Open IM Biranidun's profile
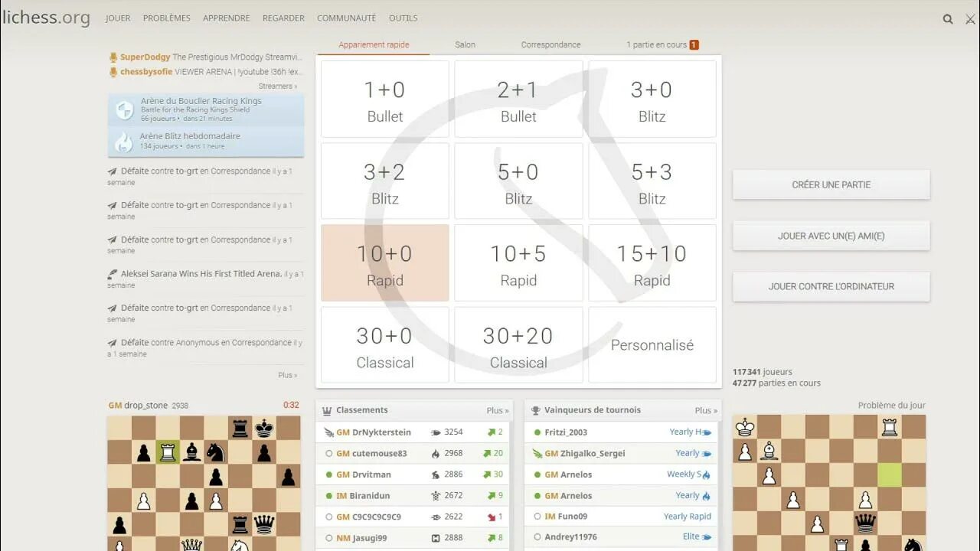This screenshot has width=980, height=551. pos(363,496)
